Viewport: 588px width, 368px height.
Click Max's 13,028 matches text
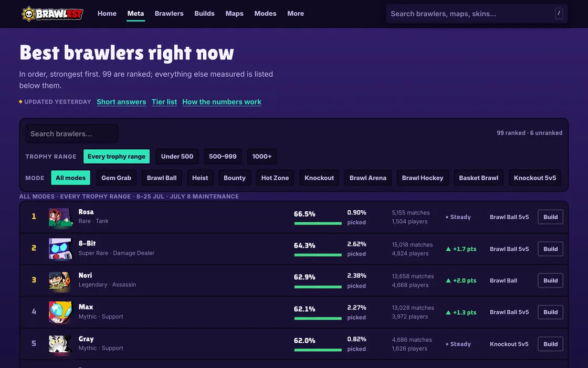pos(413,308)
